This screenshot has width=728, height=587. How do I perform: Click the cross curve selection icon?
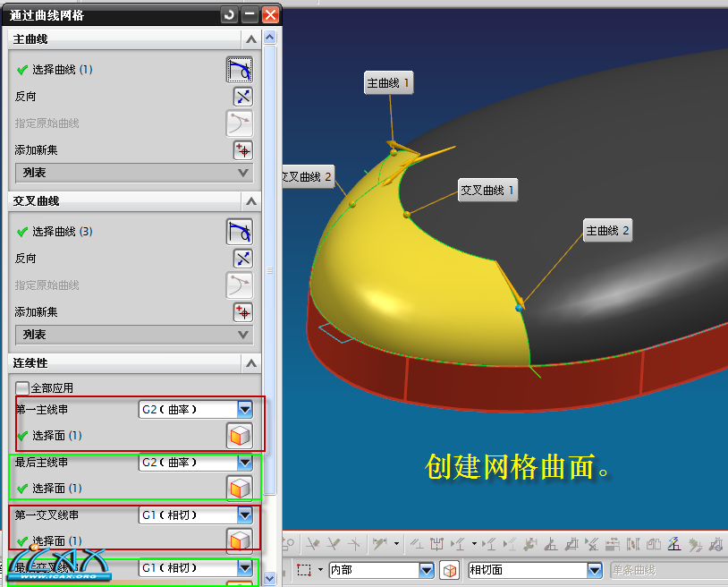pos(240,232)
